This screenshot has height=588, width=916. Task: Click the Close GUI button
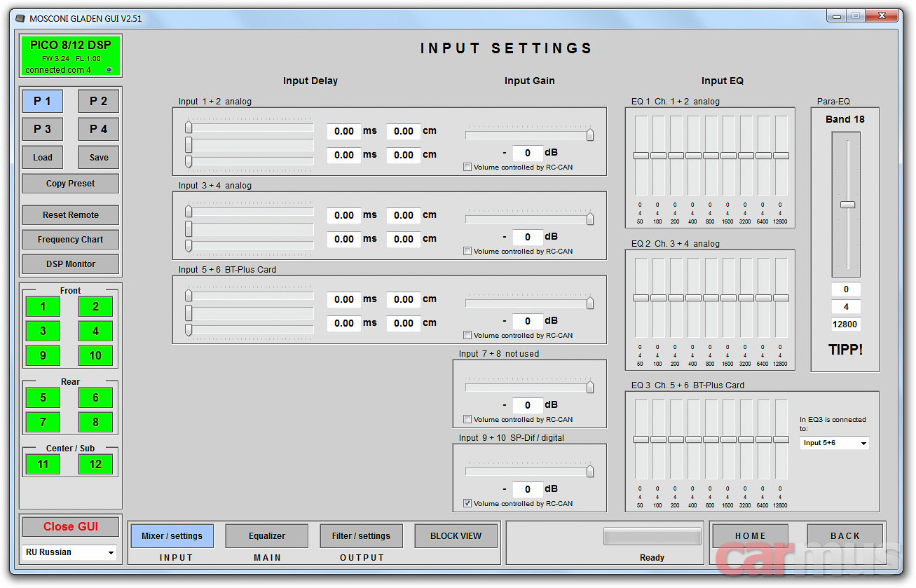[71, 527]
